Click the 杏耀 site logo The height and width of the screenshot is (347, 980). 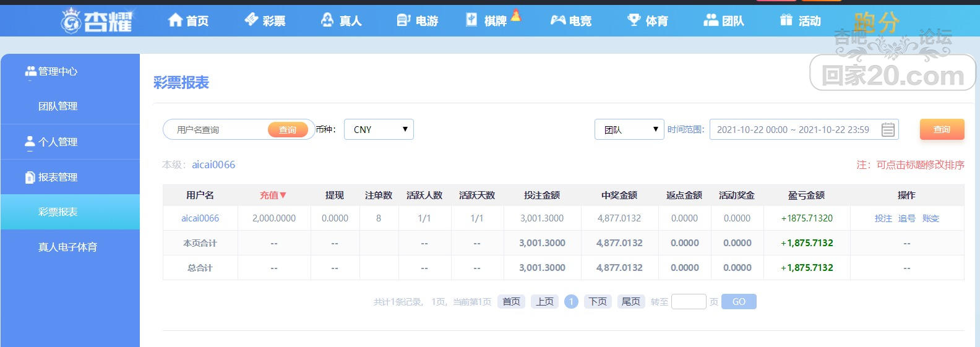pos(97,21)
